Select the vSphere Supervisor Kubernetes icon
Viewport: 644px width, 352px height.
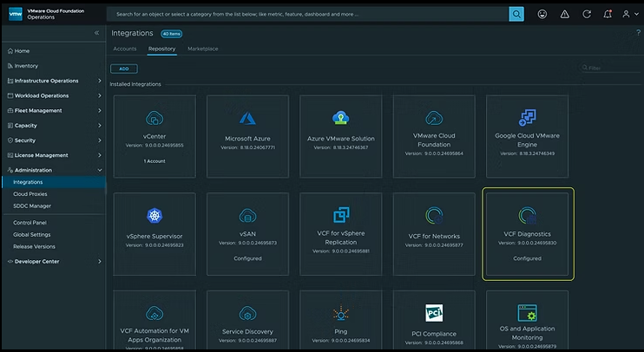(x=155, y=216)
